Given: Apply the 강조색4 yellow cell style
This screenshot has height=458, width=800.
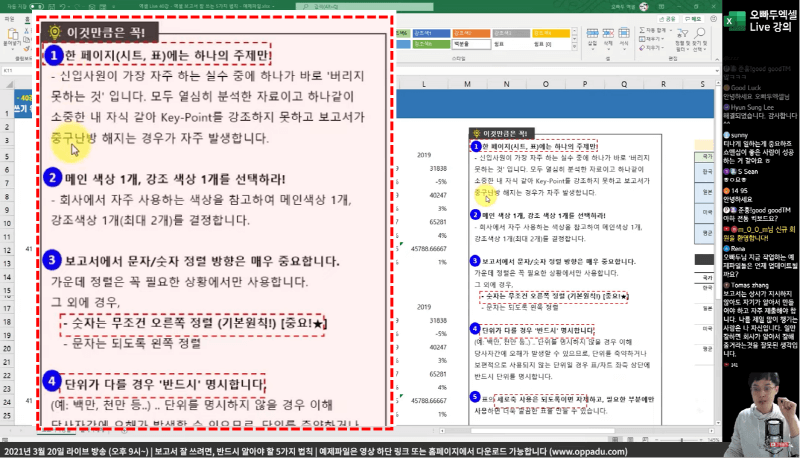Looking at the screenshot, I should (x=551, y=33).
